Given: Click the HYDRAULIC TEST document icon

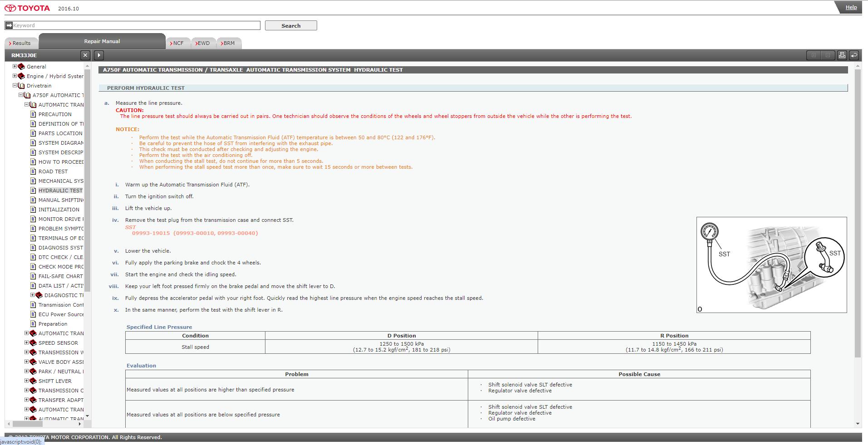Looking at the screenshot, I should [x=33, y=191].
